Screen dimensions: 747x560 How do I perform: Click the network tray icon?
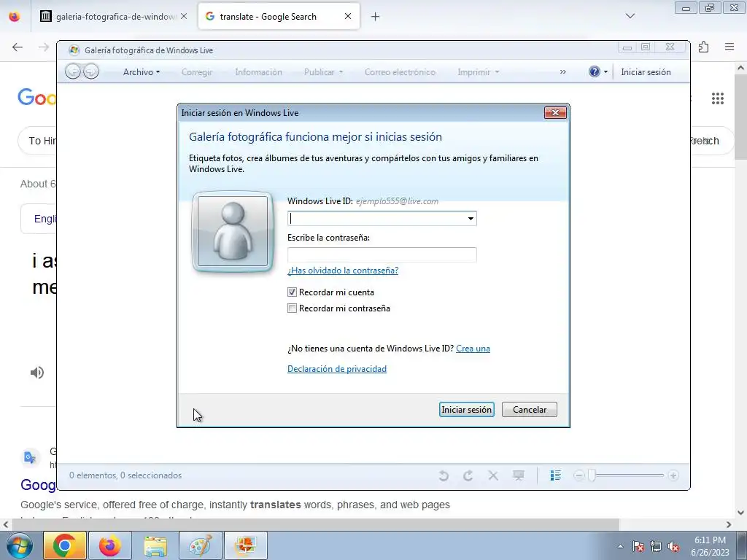pyautogui.click(x=656, y=547)
